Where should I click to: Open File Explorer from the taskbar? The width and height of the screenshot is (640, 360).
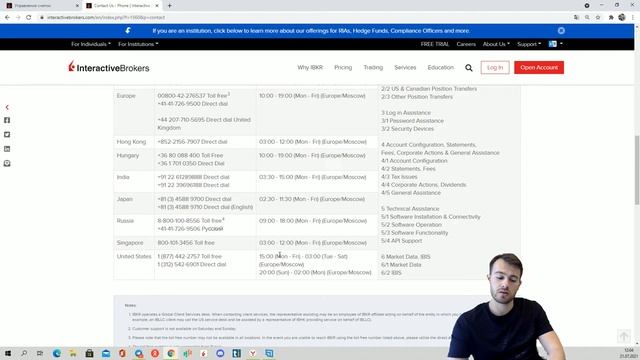(x=73, y=353)
